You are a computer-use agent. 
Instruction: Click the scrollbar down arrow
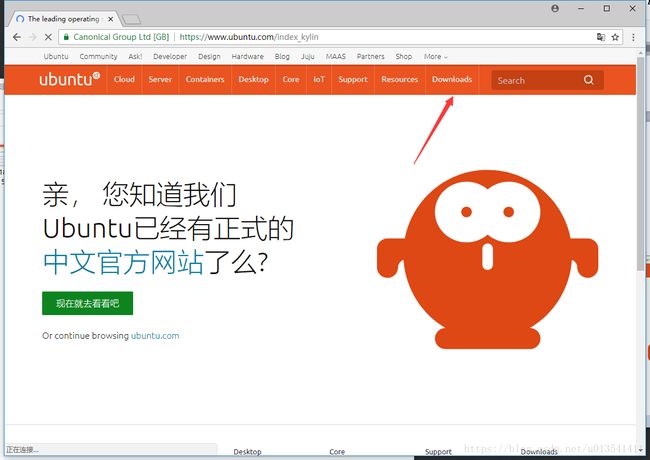[x=640, y=450]
